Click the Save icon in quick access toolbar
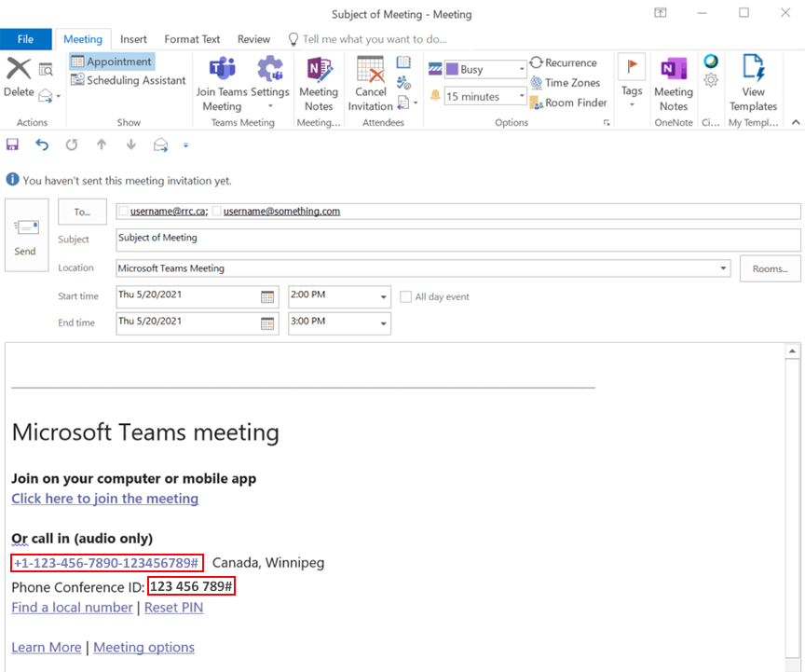805x672 pixels. 12,144
